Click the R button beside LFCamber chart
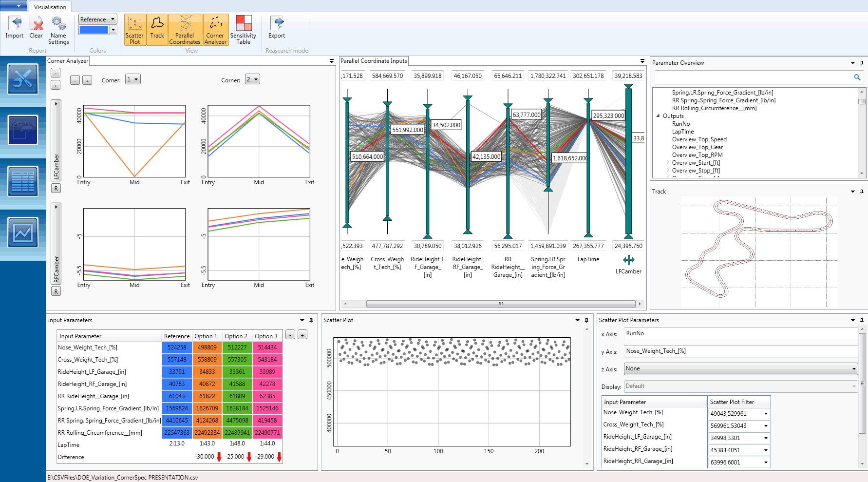The height and width of the screenshot is (482, 868). pyautogui.click(x=56, y=189)
